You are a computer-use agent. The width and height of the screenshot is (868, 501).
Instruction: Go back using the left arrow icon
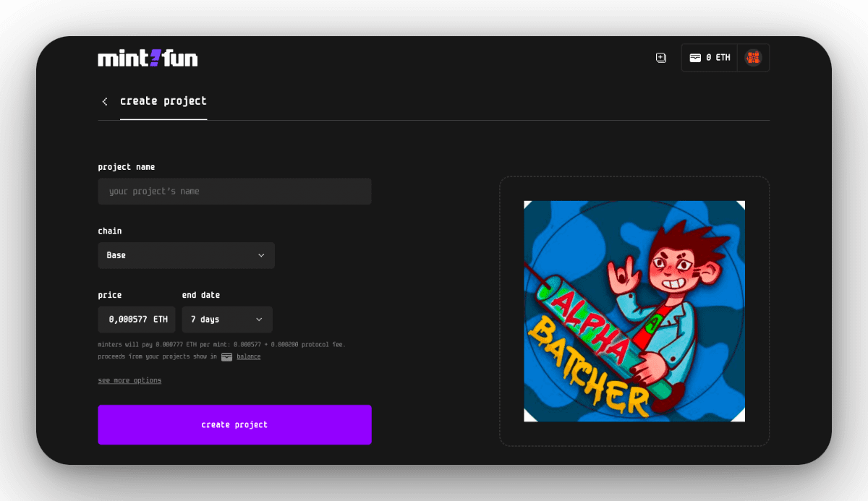click(105, 101)
